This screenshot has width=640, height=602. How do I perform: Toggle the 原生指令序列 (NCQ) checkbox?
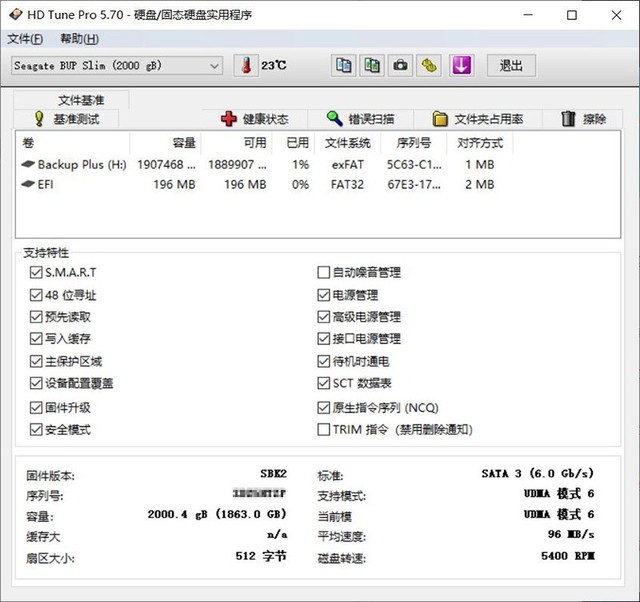pos(324,407)
